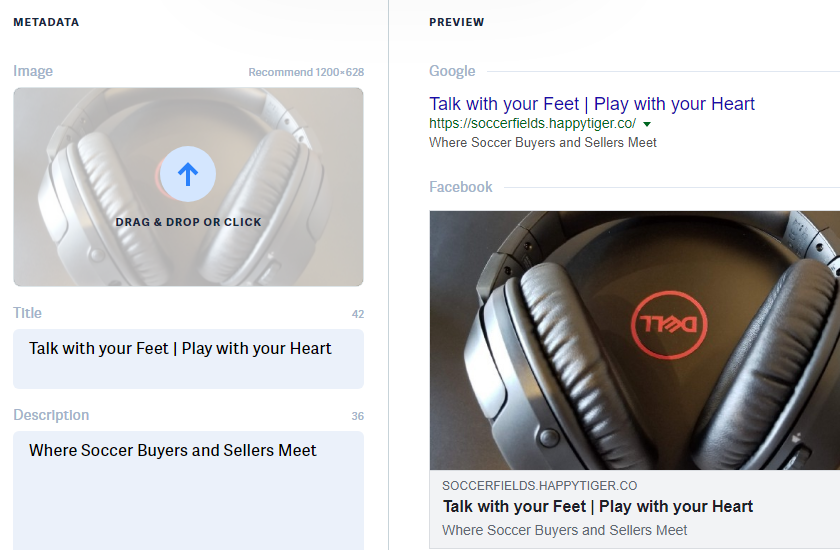The image size is (840, 550).
Task: Expand the green arrow beside Google URL
Action: point(647,124)
